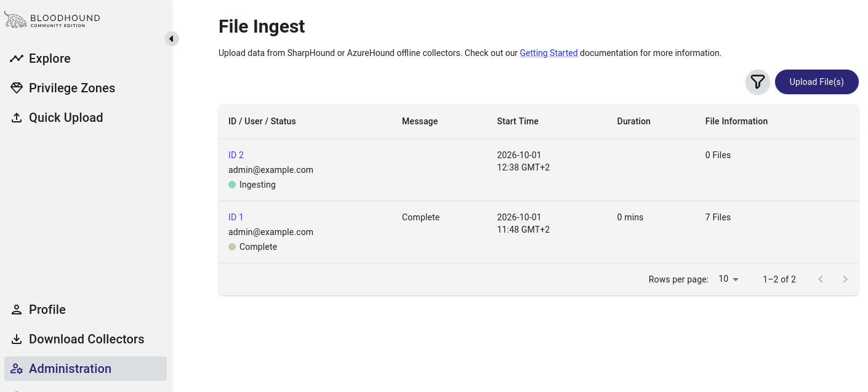Select Administration in the sidebar
This screenshot has width=868, height=392.
[x=86, y=369]
